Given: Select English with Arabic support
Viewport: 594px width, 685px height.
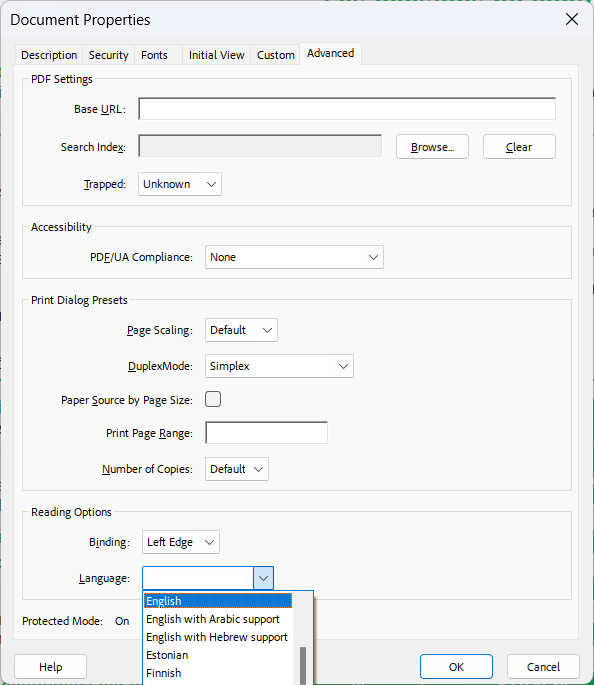Looking at the screenshot, I should [218, 619].
